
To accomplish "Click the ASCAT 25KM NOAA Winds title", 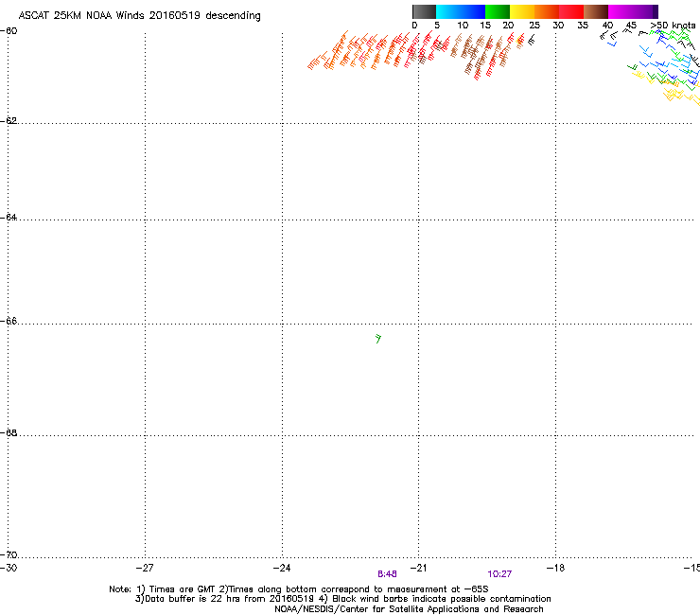I will click(x=139, y=16).
